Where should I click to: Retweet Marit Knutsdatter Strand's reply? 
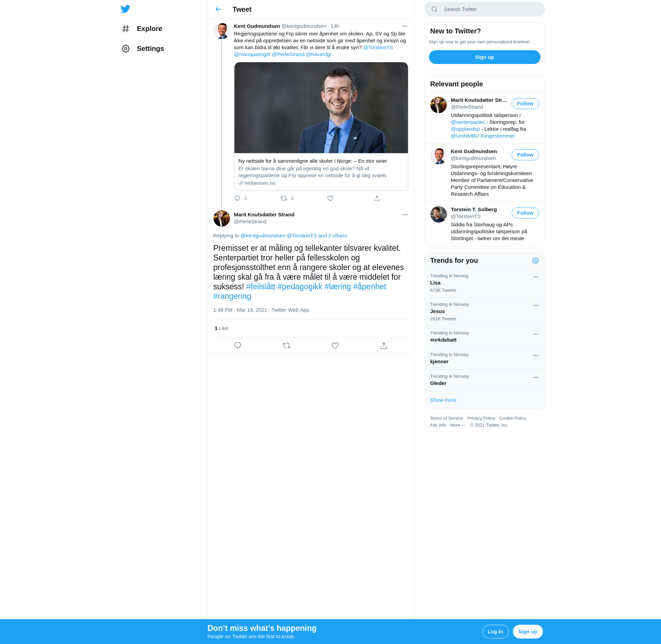click(286, 346)
